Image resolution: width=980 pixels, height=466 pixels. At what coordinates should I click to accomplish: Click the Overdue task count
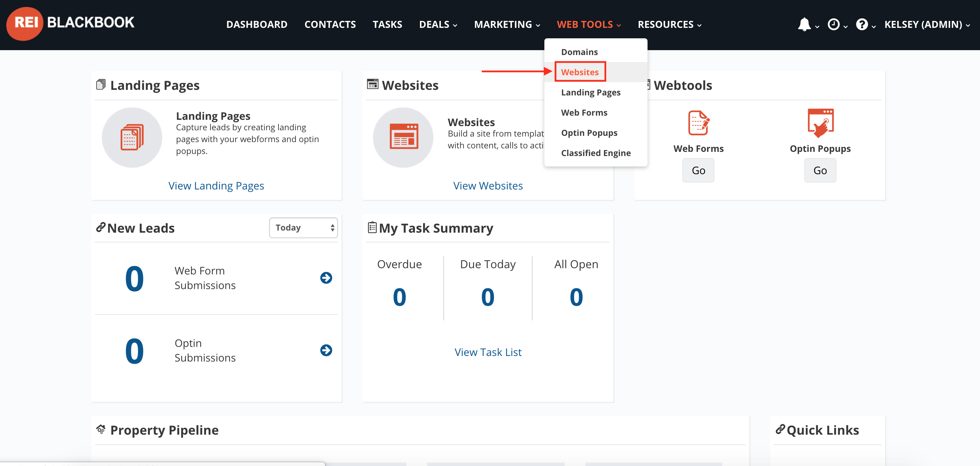399,297
